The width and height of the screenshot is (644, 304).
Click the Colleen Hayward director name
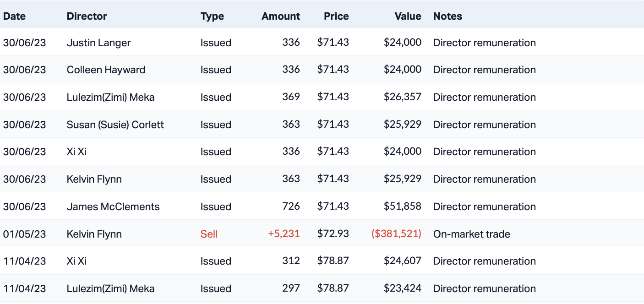[x=106, y=70]
